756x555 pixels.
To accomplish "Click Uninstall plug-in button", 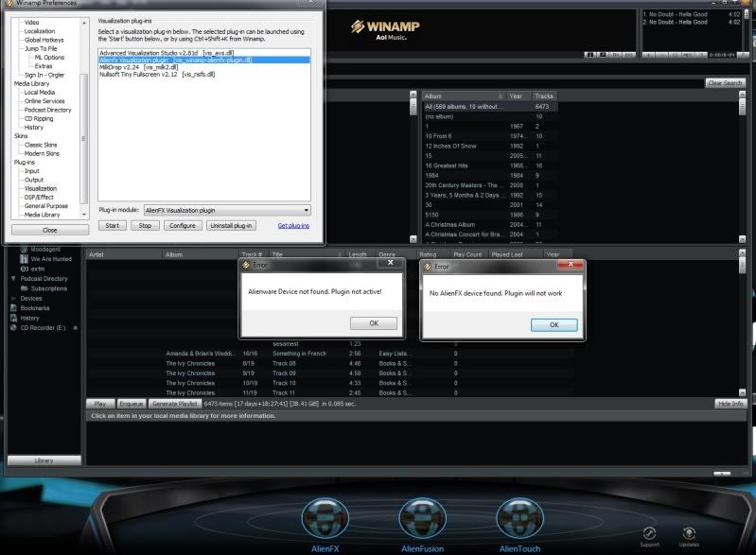I will tap(231, 225).
